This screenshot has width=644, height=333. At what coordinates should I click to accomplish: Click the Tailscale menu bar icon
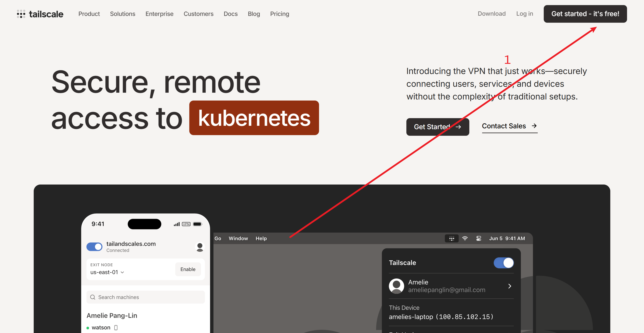coord(452,238)
